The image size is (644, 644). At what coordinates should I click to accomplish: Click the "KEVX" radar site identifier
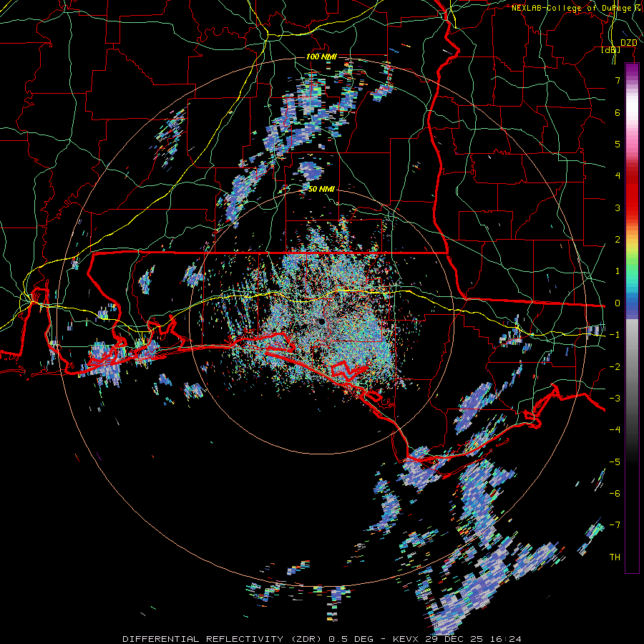406,639
